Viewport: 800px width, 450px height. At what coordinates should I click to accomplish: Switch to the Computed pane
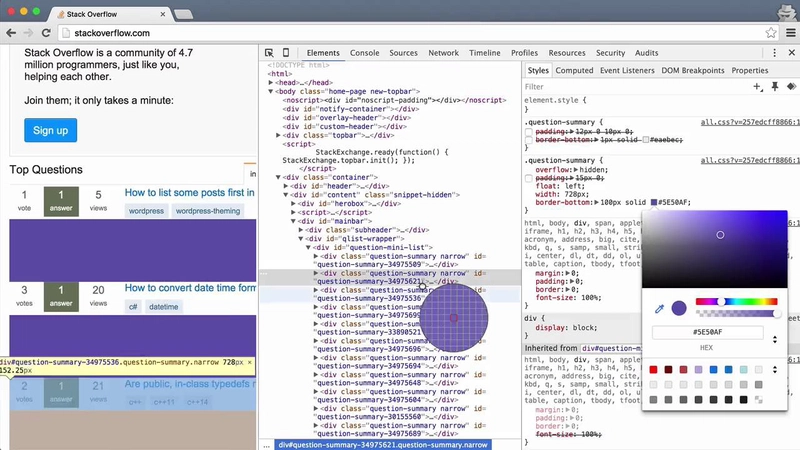tap(574, 70)
